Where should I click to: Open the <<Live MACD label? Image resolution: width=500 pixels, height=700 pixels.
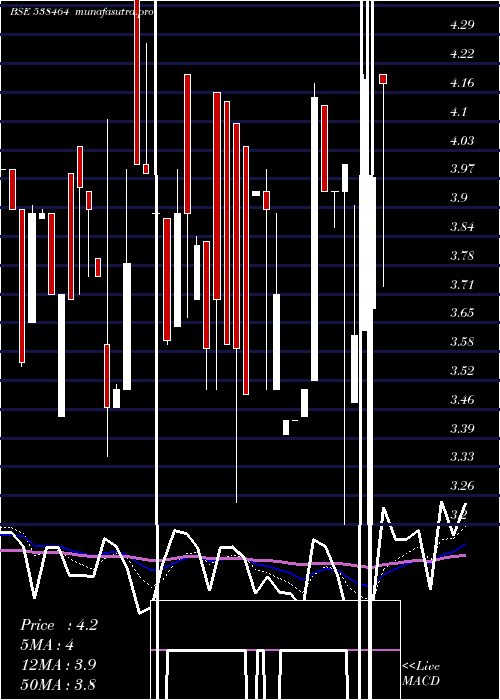point(421,673)
